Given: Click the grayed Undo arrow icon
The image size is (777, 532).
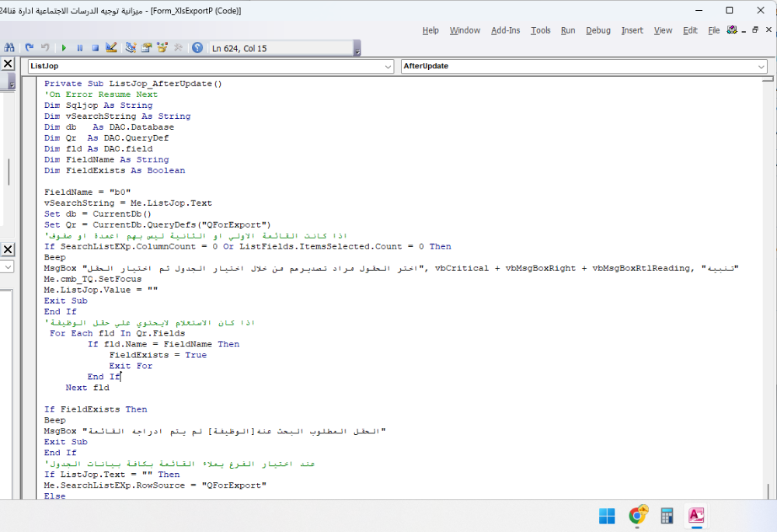Looking at the screenshot, I should point(45,47).
